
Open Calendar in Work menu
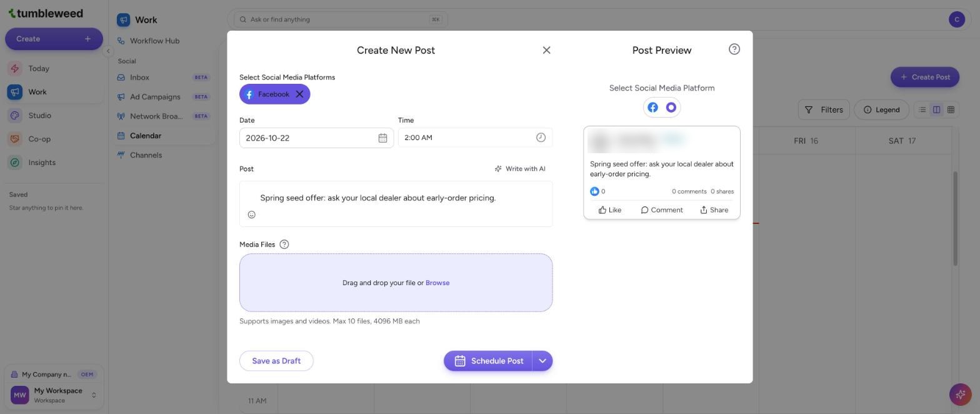coord(165,136)
